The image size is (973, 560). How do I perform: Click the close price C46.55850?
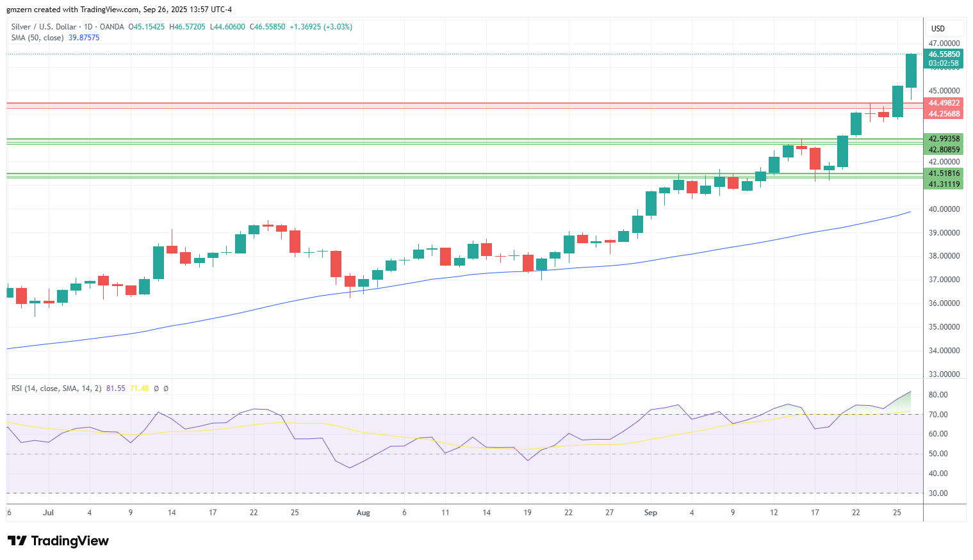tap(268, 27)
